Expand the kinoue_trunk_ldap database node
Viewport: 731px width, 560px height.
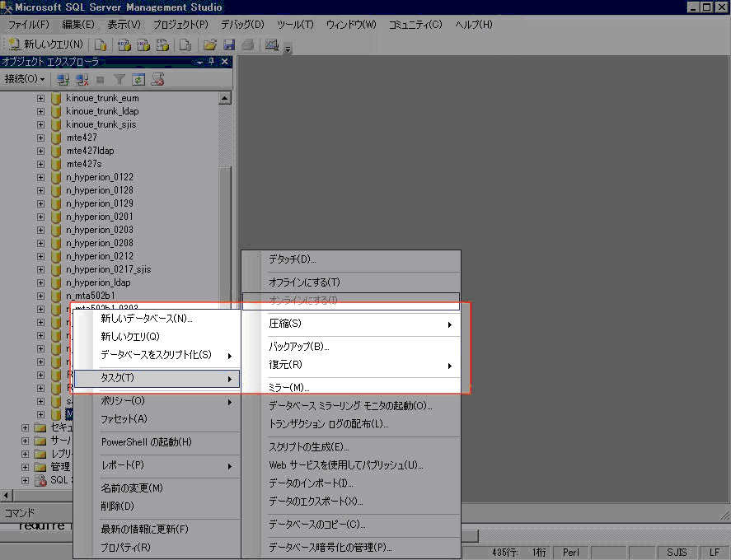coord(40,111)
